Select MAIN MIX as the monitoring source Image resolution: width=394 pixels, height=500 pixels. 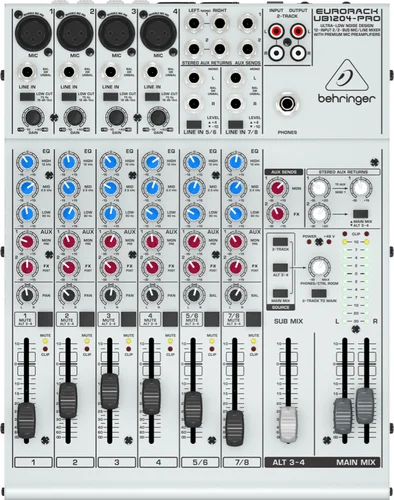[280, 293]
